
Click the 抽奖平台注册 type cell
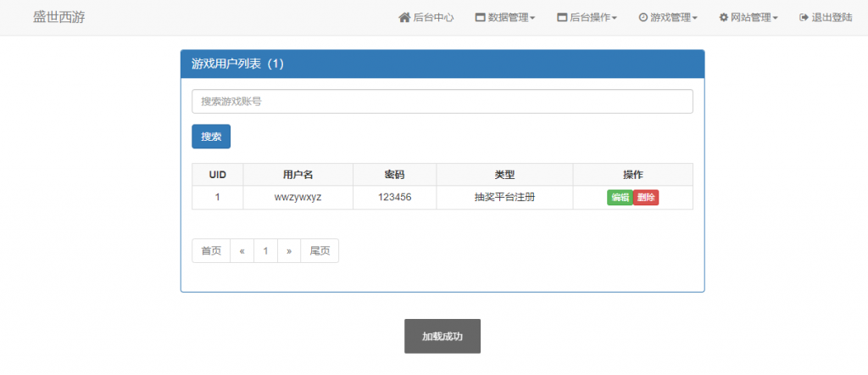coord(505,197)
